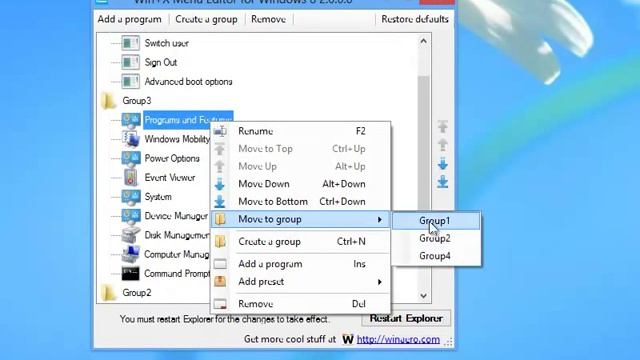The width and height of the screenshot is (640, 360).
Task: Click the Command Prompt icon
Action: coord(131,273)
